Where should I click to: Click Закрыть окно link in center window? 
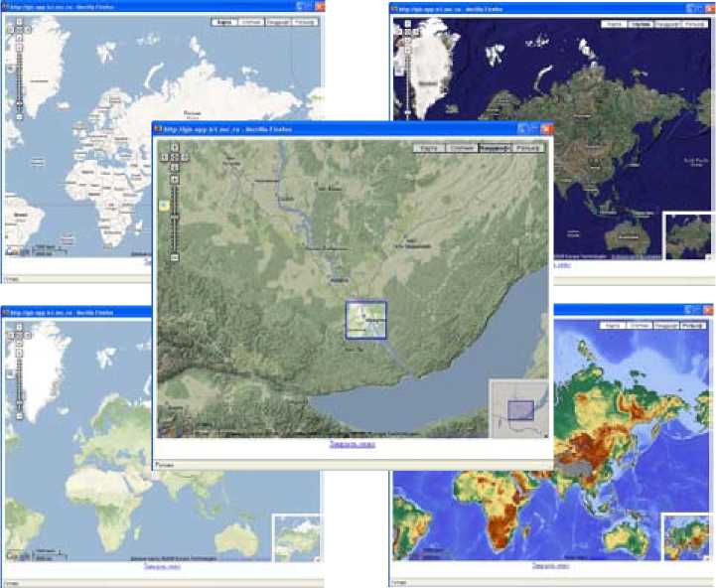point(353,444)
